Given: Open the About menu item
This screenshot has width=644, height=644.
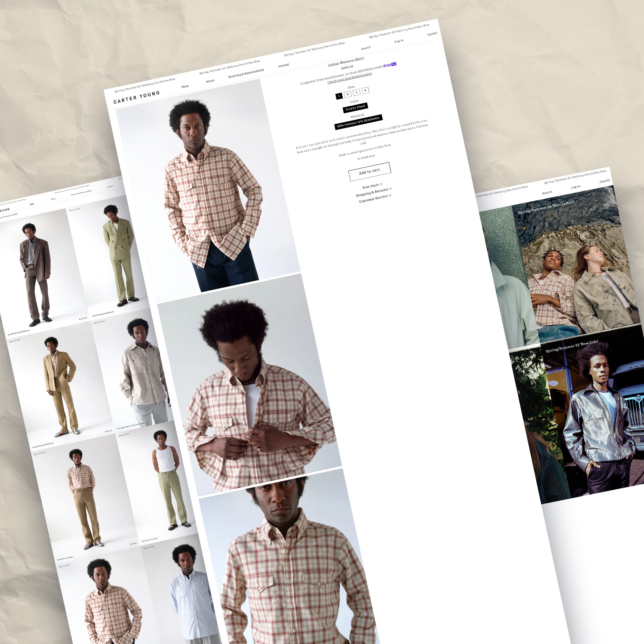Looking at the screenshot, I should pyautogui.click(x=210, y=81).
